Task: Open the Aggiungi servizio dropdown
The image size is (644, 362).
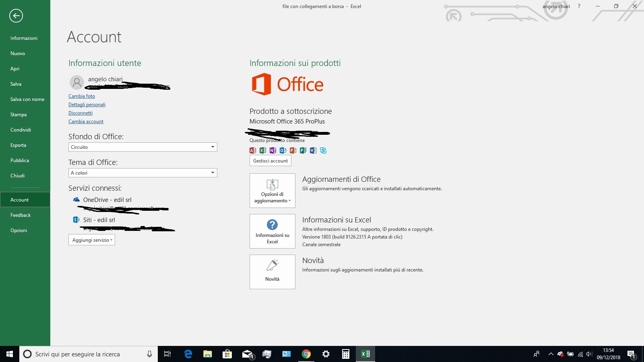Action: 92,240
